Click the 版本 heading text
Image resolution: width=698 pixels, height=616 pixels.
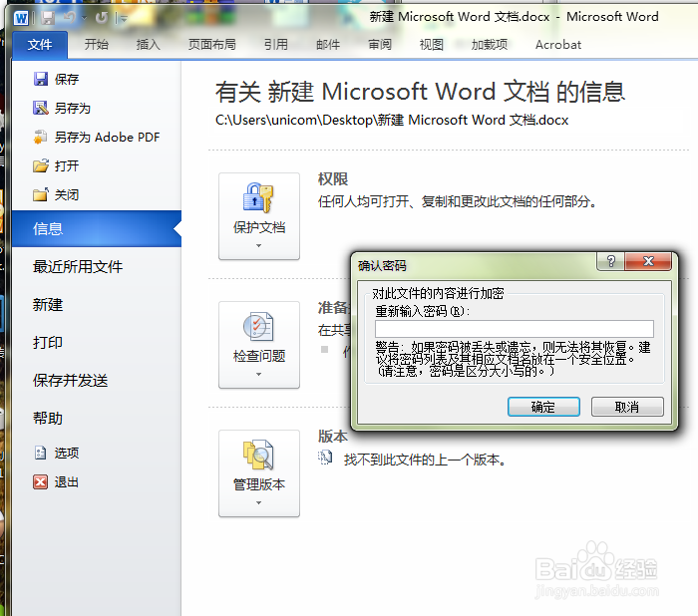(333, 437)
